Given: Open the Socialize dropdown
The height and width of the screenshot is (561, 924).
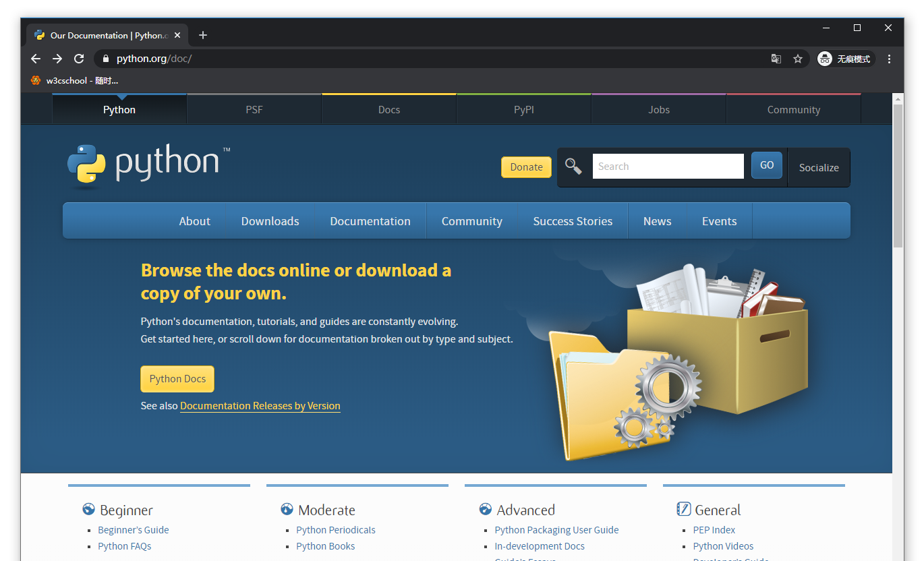Looking at the screenshot, I should point(819,167).
